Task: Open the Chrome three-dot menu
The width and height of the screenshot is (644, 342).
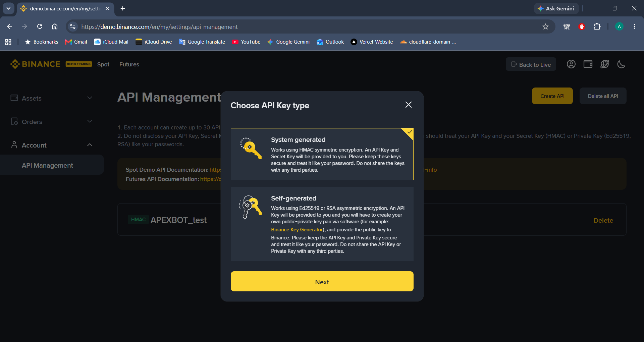Action: pos(634,26)
